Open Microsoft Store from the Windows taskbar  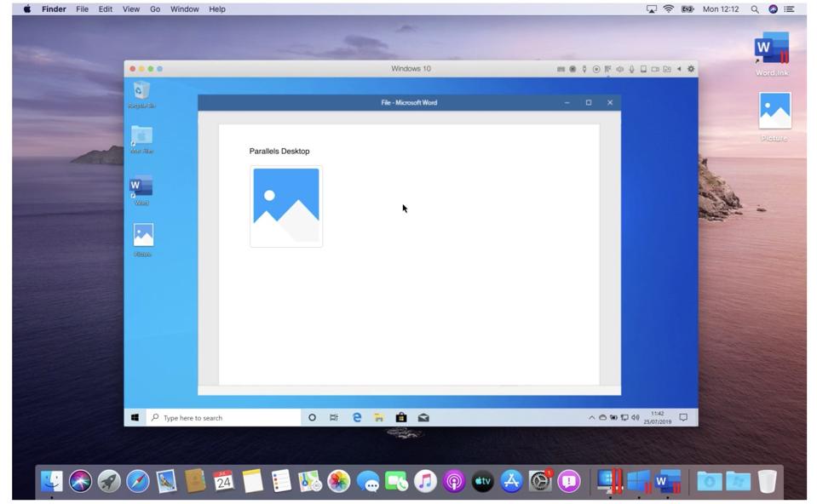point(400,417)
